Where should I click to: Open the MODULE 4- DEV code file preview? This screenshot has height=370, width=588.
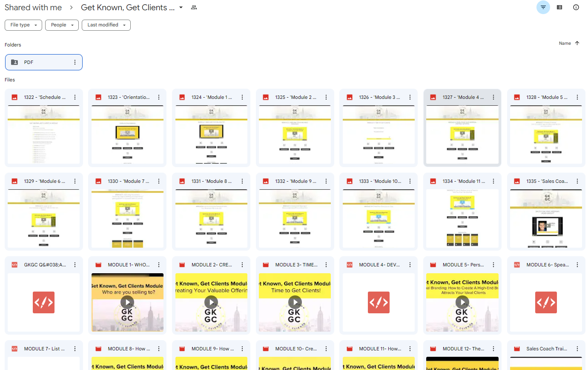(x=379, y=302)
